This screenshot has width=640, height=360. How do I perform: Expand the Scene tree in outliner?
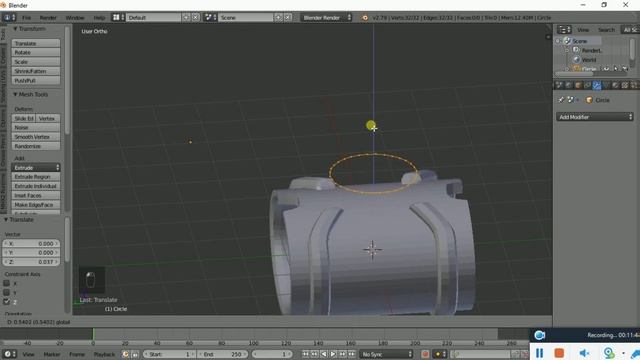pos(558,41)
